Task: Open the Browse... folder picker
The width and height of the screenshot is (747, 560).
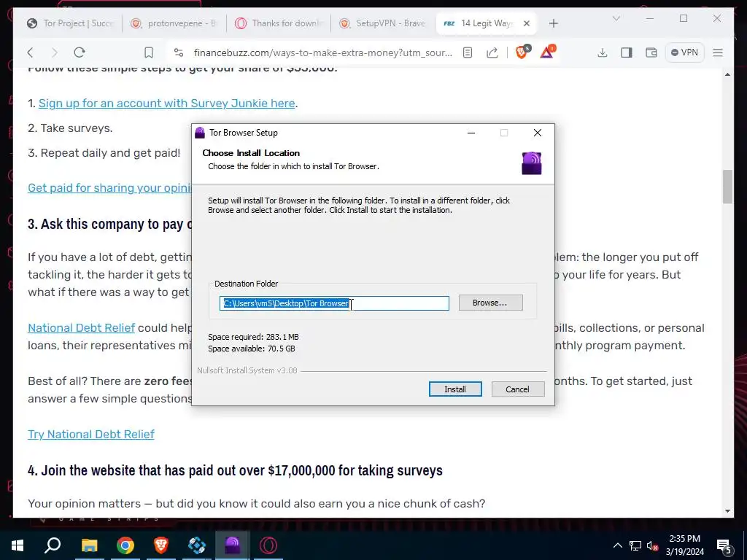Action: (x=490, y=303)
